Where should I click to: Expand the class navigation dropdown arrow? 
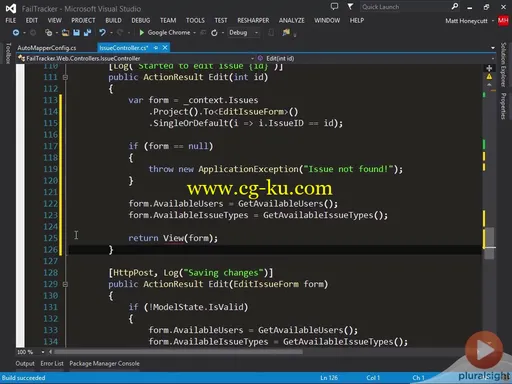coord(252,58)
